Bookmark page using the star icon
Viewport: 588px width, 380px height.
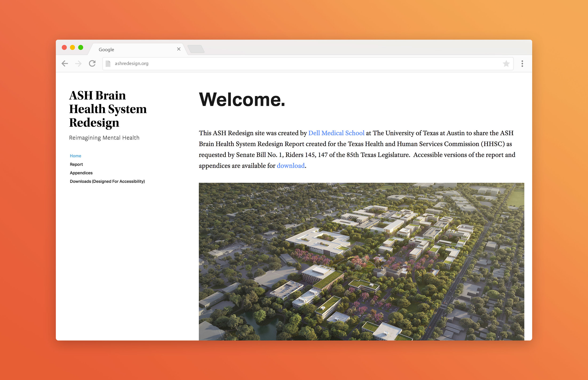point(506,64)
